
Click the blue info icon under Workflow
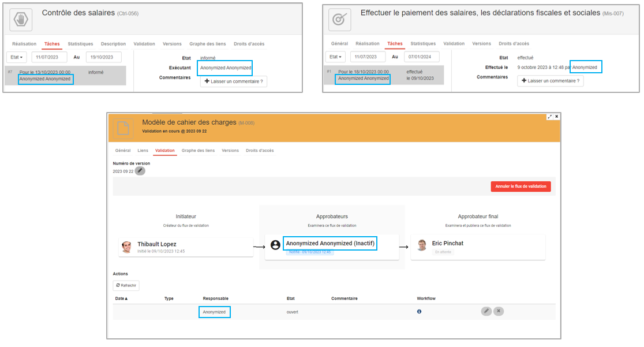[419, 312]
